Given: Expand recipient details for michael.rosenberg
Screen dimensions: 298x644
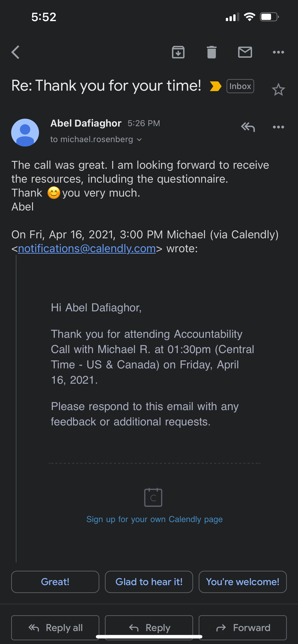Looking at the screenshot, I should click(x=96, y=139).
